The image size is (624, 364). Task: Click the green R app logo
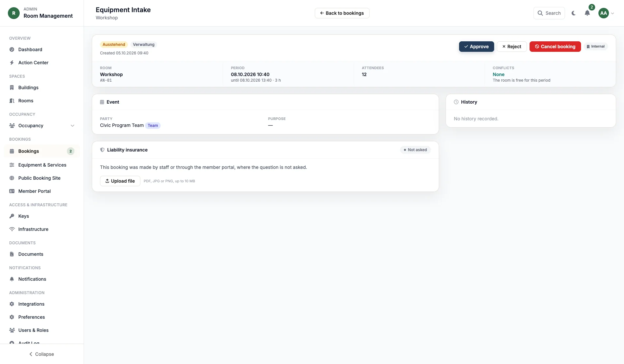(x=14, y=13)
